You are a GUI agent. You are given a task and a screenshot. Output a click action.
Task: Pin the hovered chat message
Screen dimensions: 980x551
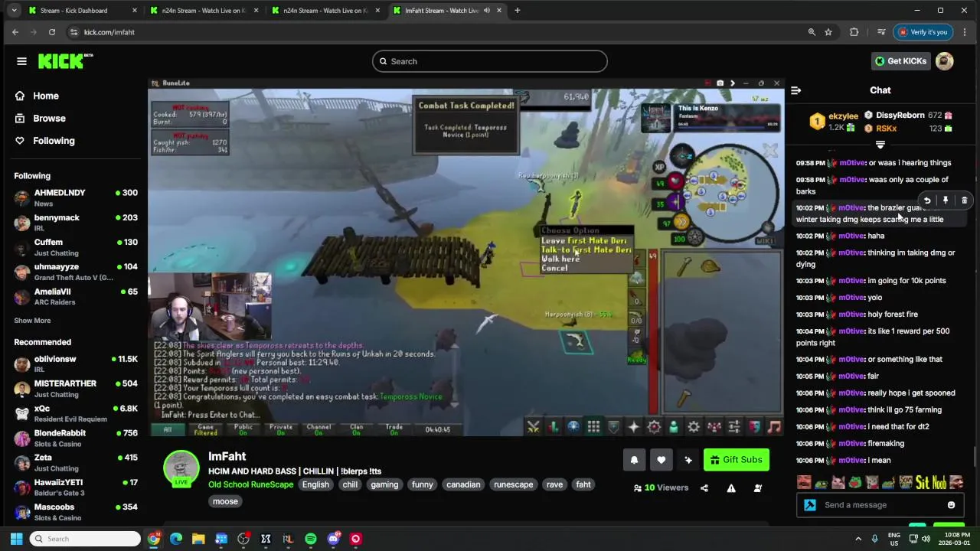(946, 201)
